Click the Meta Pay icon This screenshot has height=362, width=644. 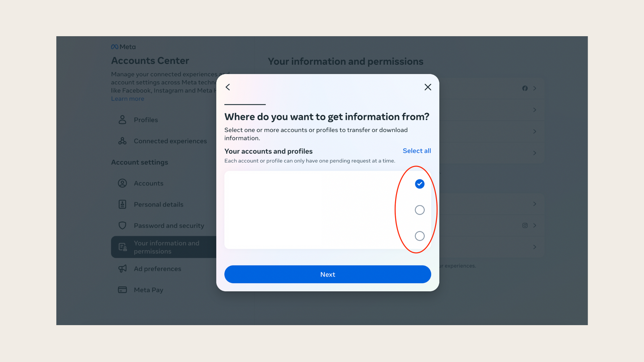122,290
